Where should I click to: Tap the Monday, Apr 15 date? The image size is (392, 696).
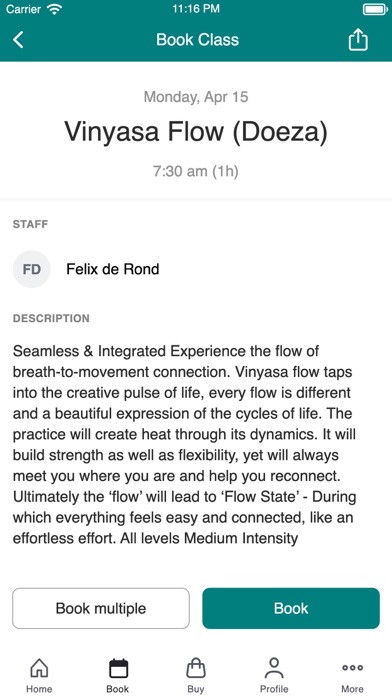click(x=196, y=97)
